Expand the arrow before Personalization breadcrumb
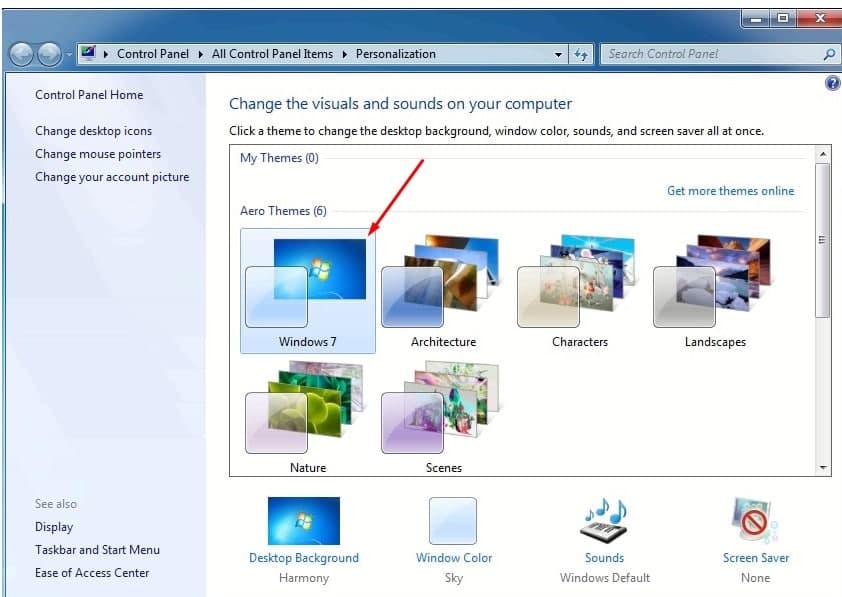Image resolution: width=842 pixels, height=597 pixels. (344, 54)
